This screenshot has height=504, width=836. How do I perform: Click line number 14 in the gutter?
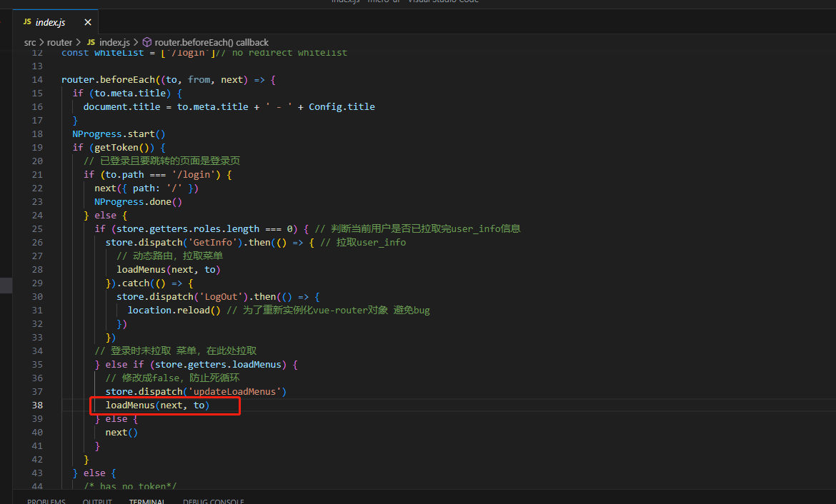click(37, 79)
